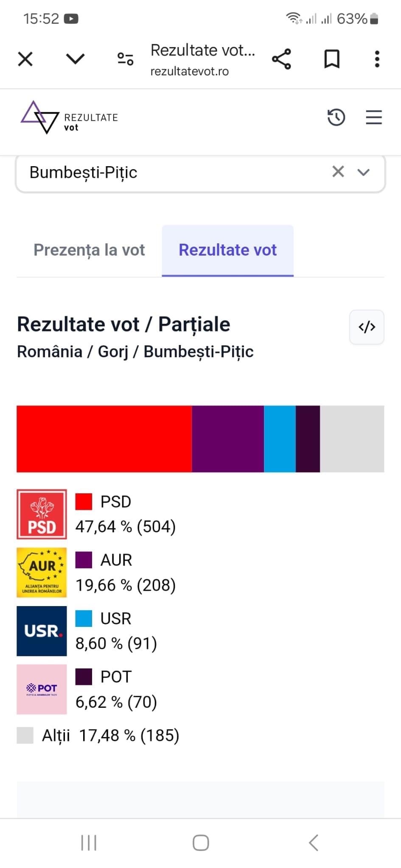The image size is (401, 868).
Task: Click the PSD party logo
Action: pyautogui.click(x=42, y=514)
